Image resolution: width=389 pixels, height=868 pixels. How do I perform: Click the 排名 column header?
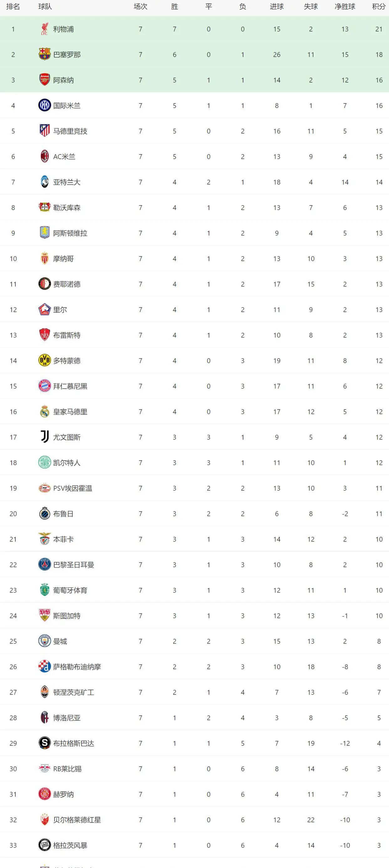tap(13, 7)
